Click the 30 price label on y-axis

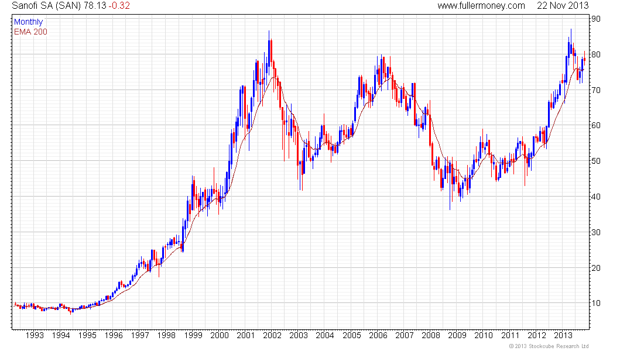point(596,232)
